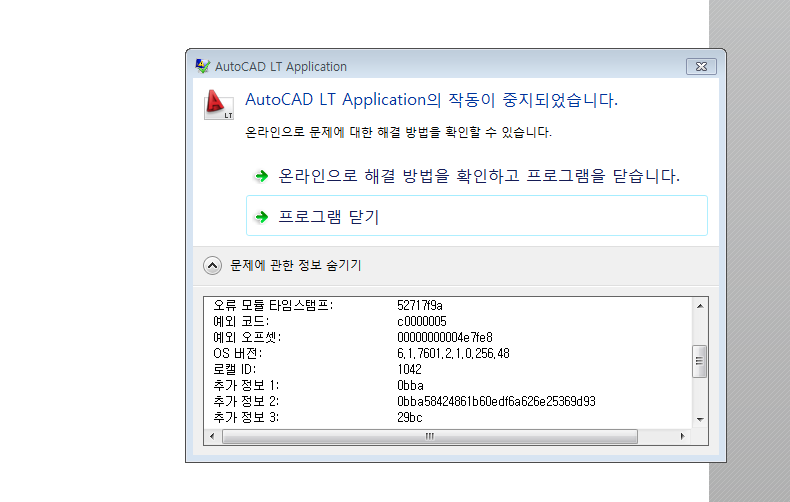Image resolution: width=790 pixels, height=502 pixels.
Task: Click the details vertical scrollbar down arrow
Action: coord(700,420)
